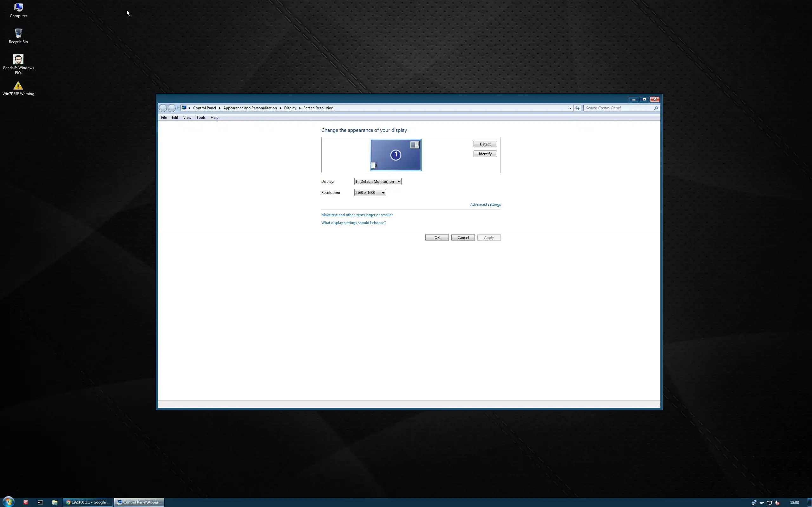Open the Resolution 2560 × 1600 dropdown
812x507 pixels.
370,192
